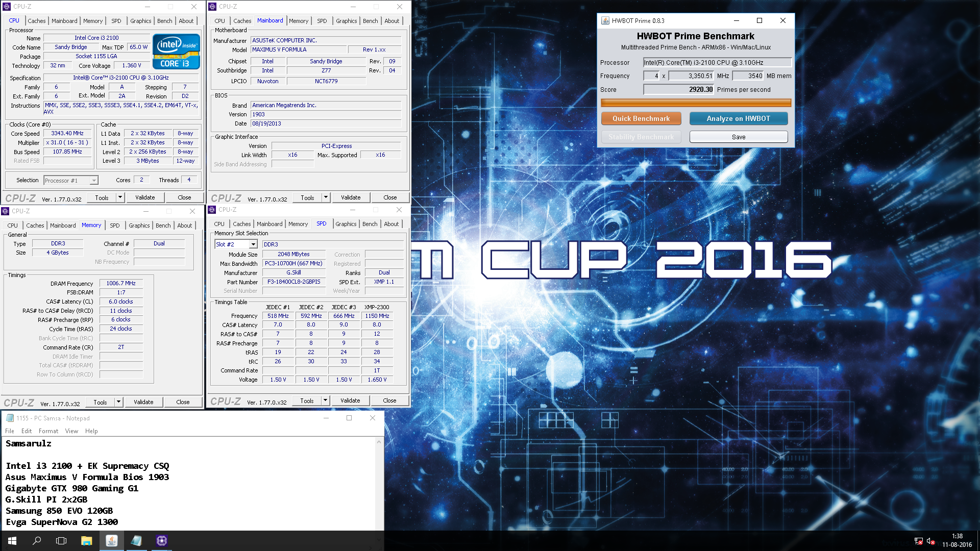Click Close button in Memory window
This screenshot has width=980, height=551.
pyautogui.click(x=183, y=402)
